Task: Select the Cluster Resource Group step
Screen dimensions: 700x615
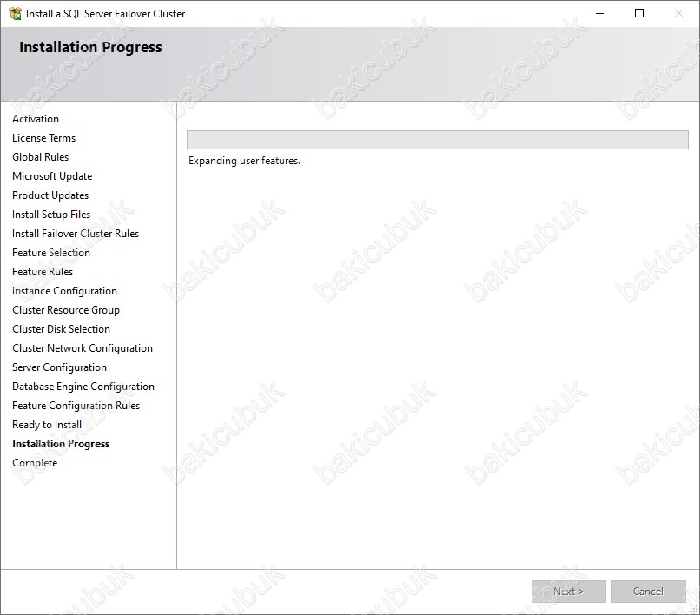Action: 66,310
